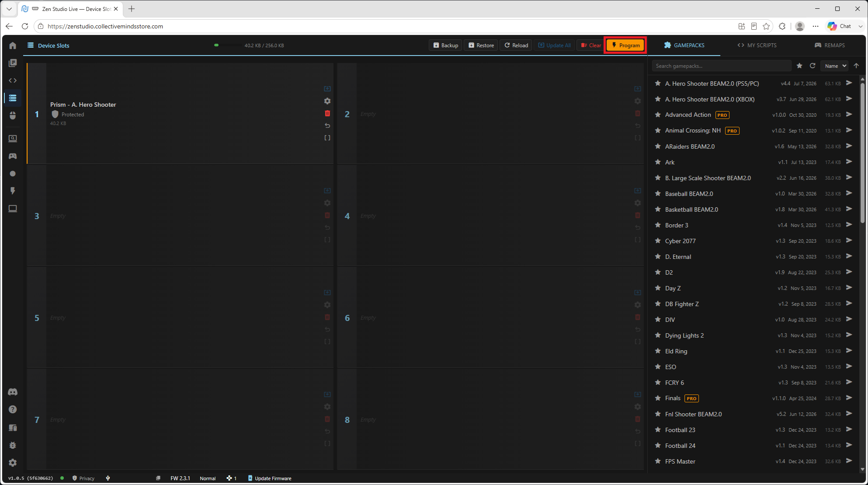868x485 pixels.
Task: Select the Dying Lights 2 gamepack row
Action: (x=754, y=335)
